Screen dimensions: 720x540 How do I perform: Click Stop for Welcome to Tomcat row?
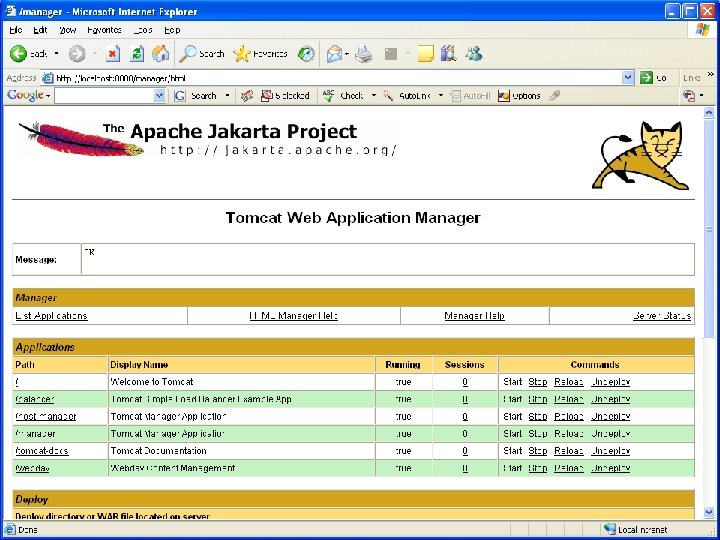[x=538, y=382]
